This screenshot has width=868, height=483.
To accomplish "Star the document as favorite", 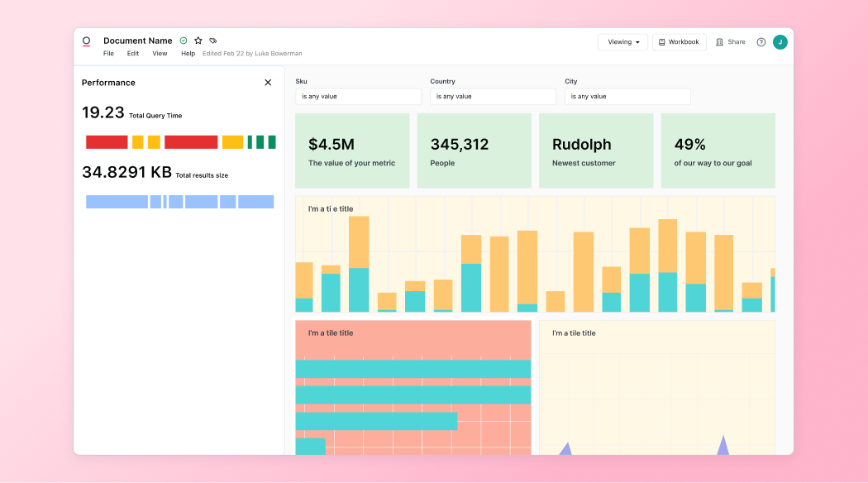I will [198, 41].
